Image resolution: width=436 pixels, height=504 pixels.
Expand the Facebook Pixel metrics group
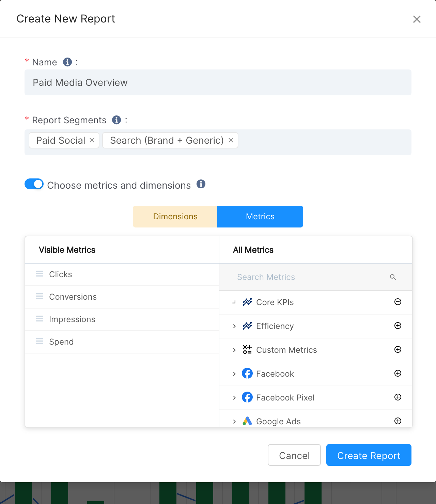coord(234,398)
